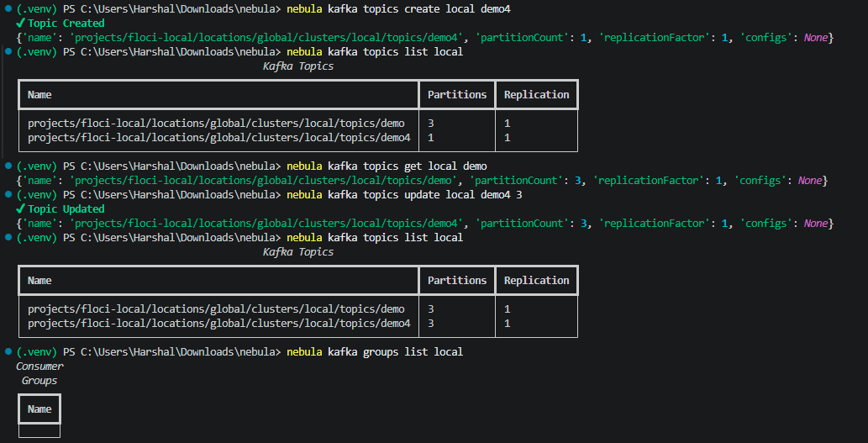
Task: Click blue dot beside topics get demo command
Action: [x=8, y=166]
